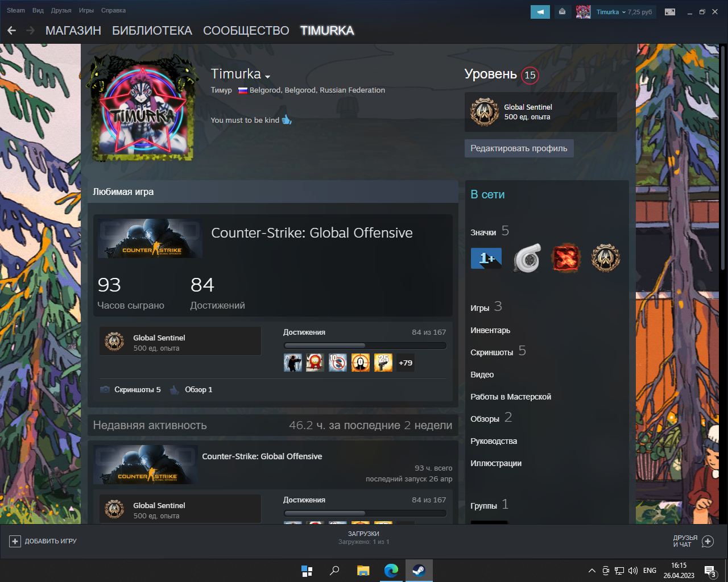Click the crosshair target achievement icon
The height and width of the screenshot is (582, 728).
pyautogui.click(x=361, y=363)
